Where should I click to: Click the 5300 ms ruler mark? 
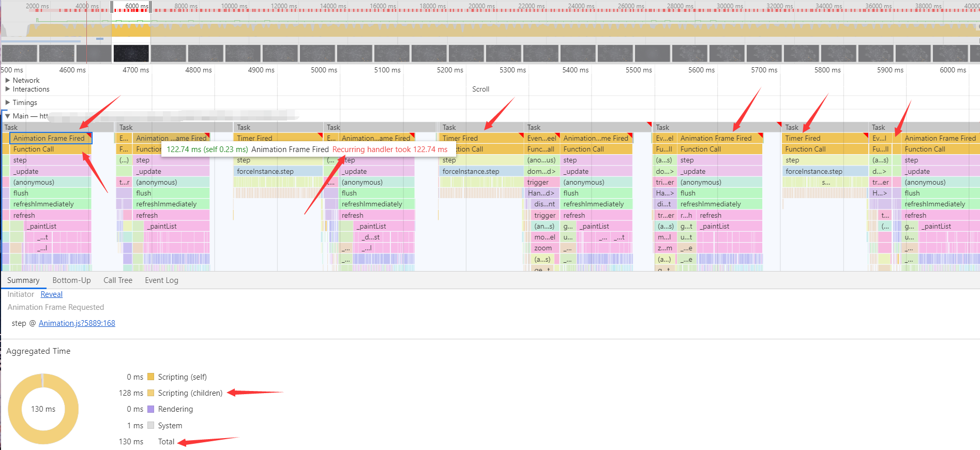coord(512,70)
